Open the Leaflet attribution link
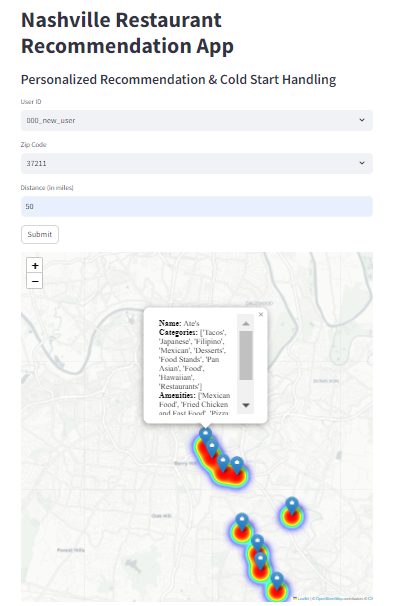This screenshot has height=606, width=394. (x=303, y=599)
